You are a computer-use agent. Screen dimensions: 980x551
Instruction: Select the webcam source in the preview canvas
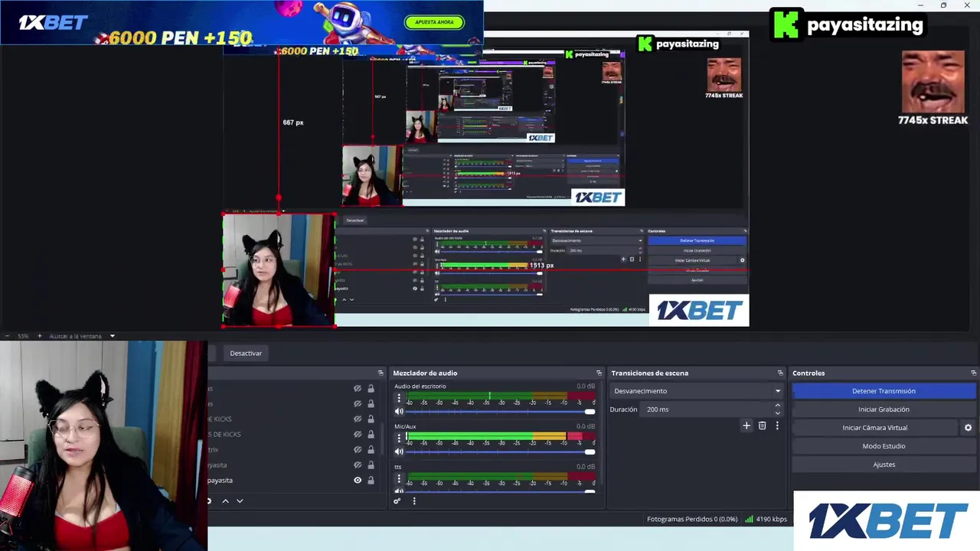279,270
